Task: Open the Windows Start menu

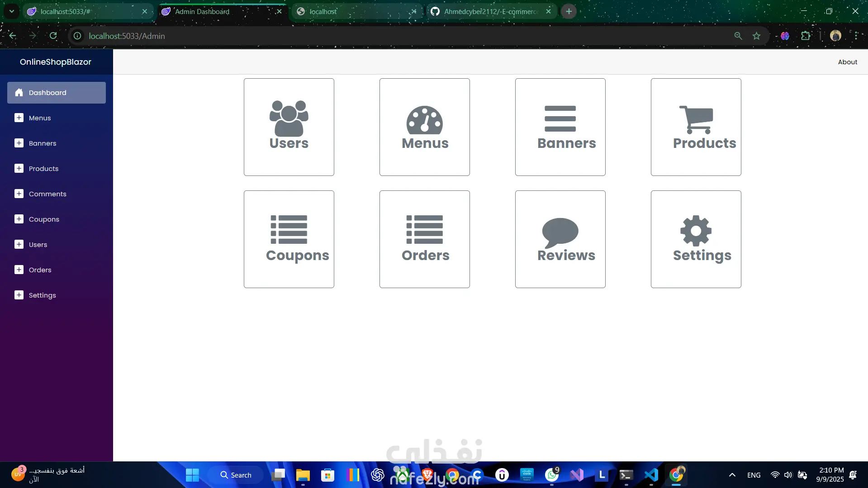Action: 192,475
